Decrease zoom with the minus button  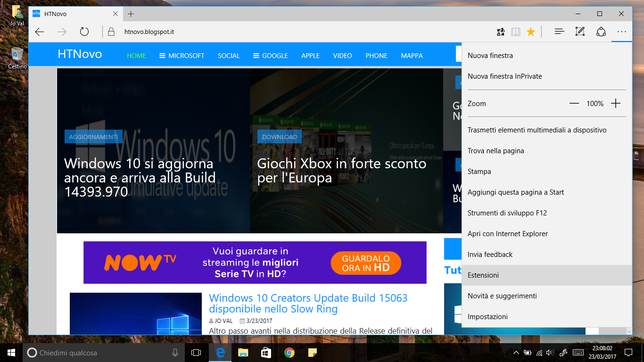click(574, 104)
